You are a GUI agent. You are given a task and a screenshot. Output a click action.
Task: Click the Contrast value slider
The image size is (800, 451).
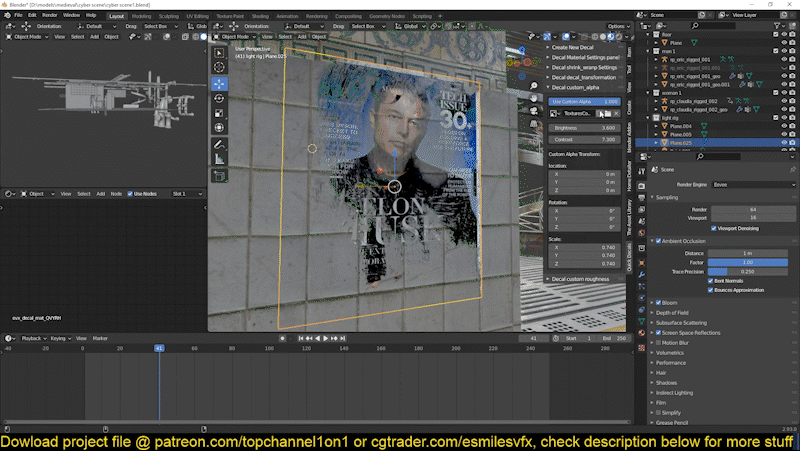pyautogui.click(x=585, y=139)
